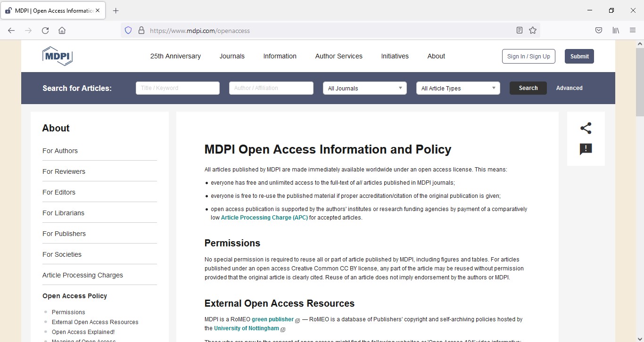Click the share icon on right panel
This screenshot has height=342, width=644.
[586, 128]
